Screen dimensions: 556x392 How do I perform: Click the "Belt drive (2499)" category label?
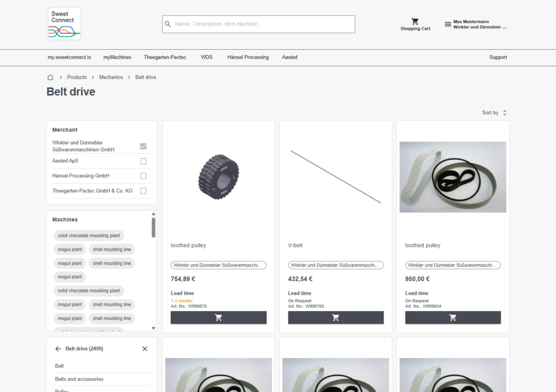(x=84, y=349)
